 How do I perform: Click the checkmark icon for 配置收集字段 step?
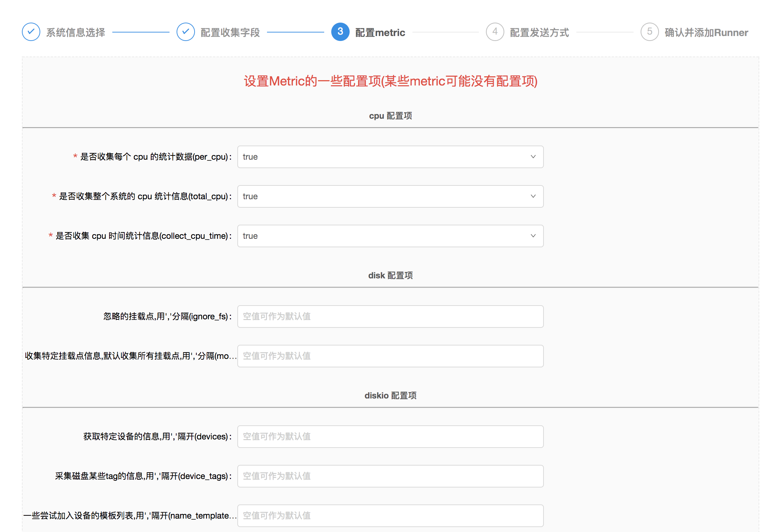coord(186,32)
